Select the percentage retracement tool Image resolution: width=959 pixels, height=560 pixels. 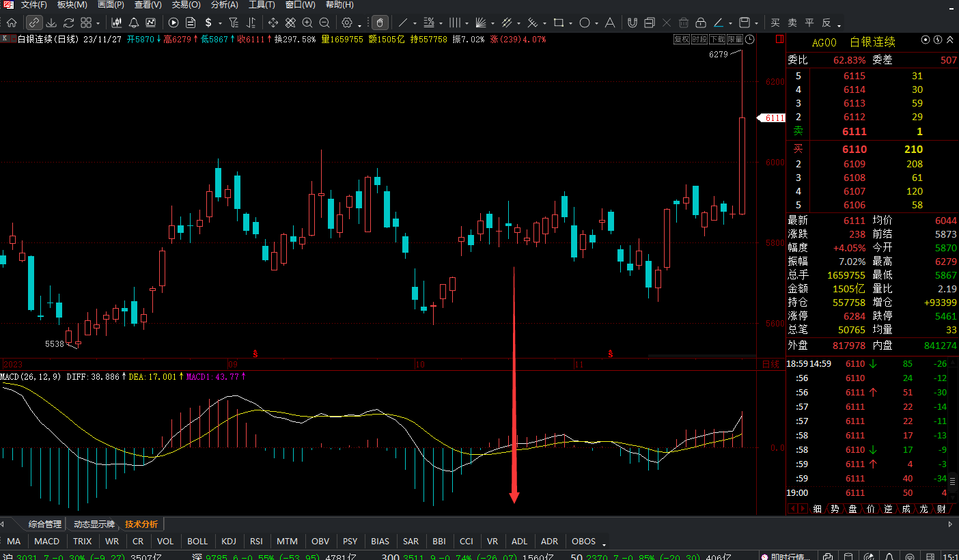(429, 23)
